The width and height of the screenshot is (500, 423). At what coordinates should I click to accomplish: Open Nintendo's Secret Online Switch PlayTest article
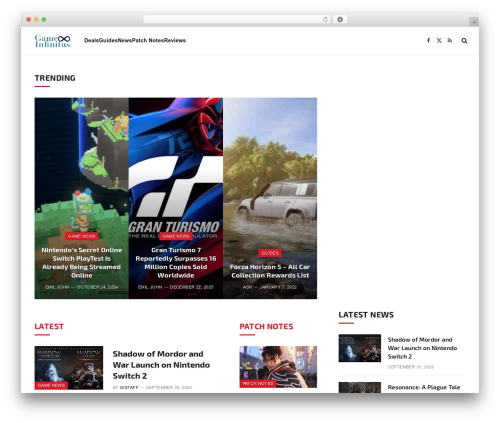tap(82, 263)
